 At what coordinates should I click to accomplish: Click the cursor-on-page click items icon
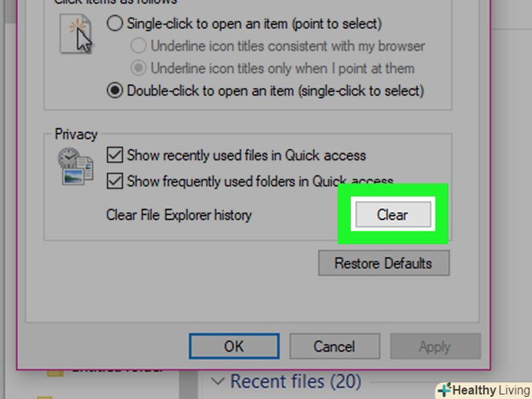(x=76, y=34)
